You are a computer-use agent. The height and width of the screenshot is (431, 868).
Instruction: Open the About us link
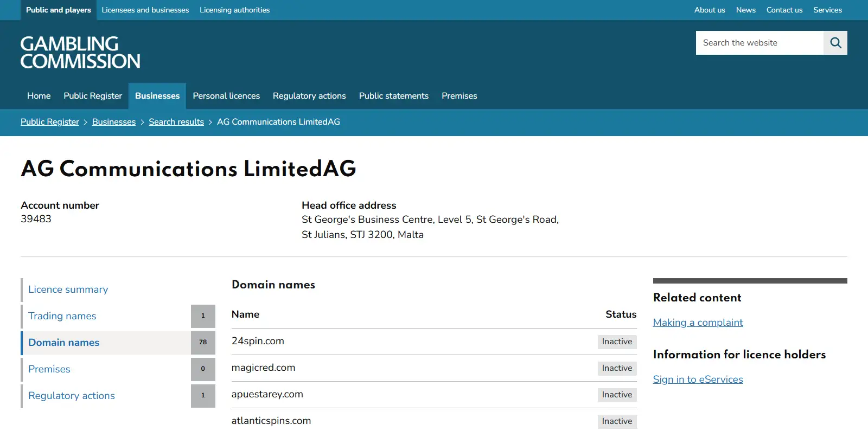[x=710, y=10]
